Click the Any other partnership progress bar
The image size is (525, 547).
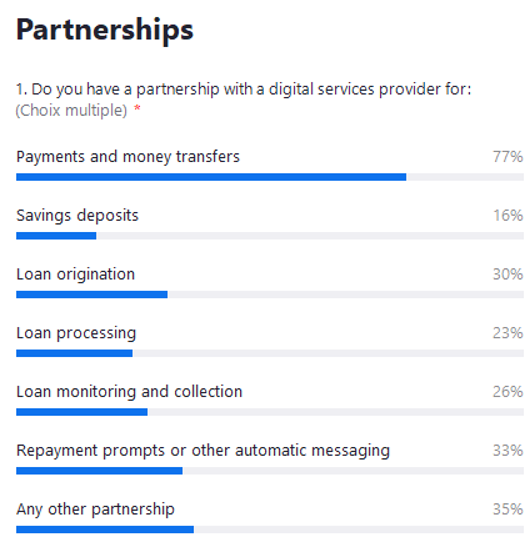[x=270, y=530]
